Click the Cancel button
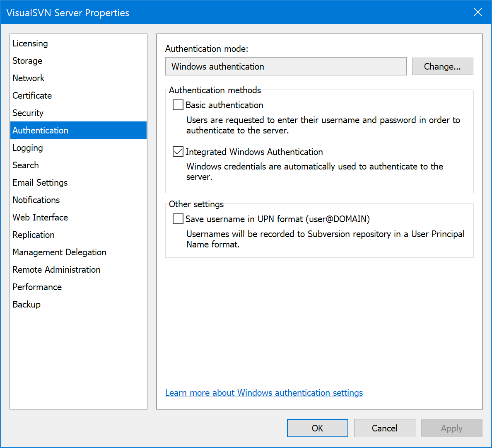This screenshot has width=492, height=448. coord(384,428)
